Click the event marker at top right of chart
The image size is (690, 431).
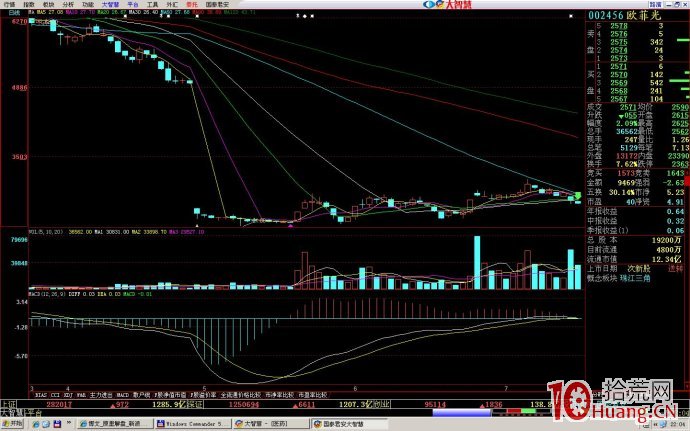pos(571,16)
